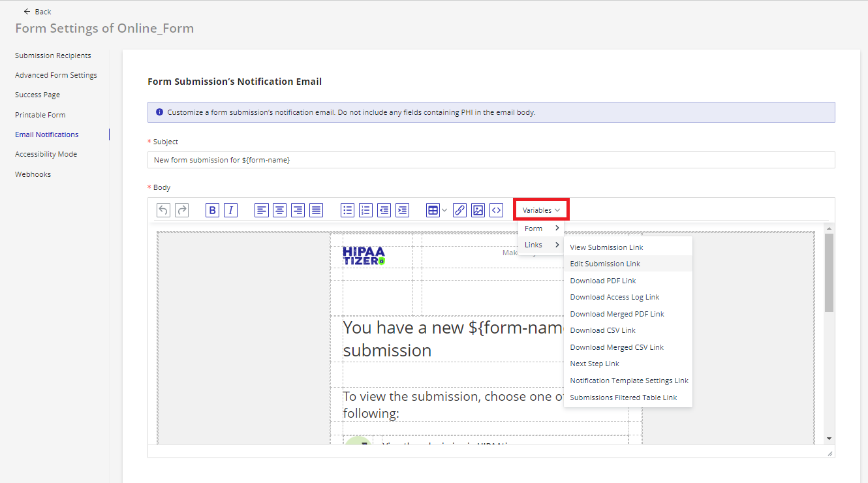Click the Subject input field
868x483 pixels.
coord(491,160)
